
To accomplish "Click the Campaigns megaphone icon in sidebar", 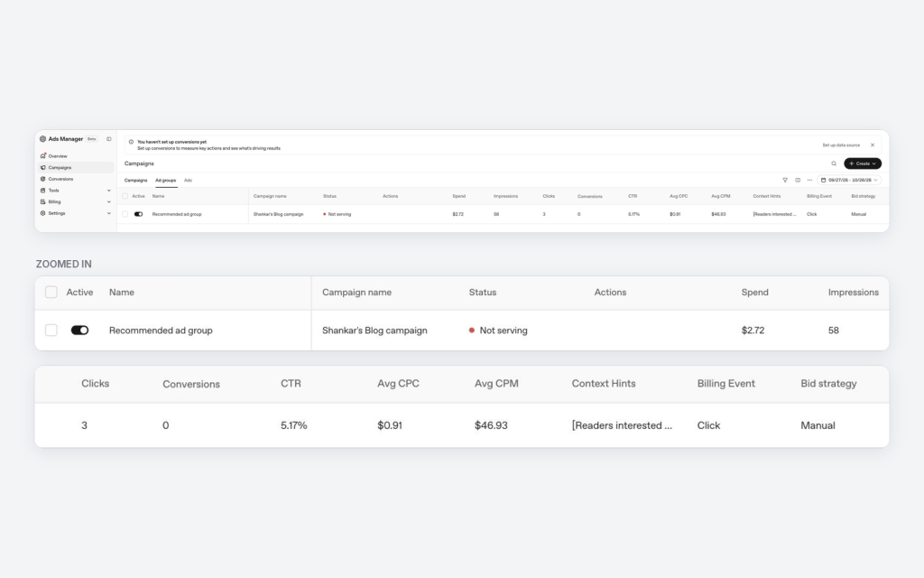I will [43, 167].
